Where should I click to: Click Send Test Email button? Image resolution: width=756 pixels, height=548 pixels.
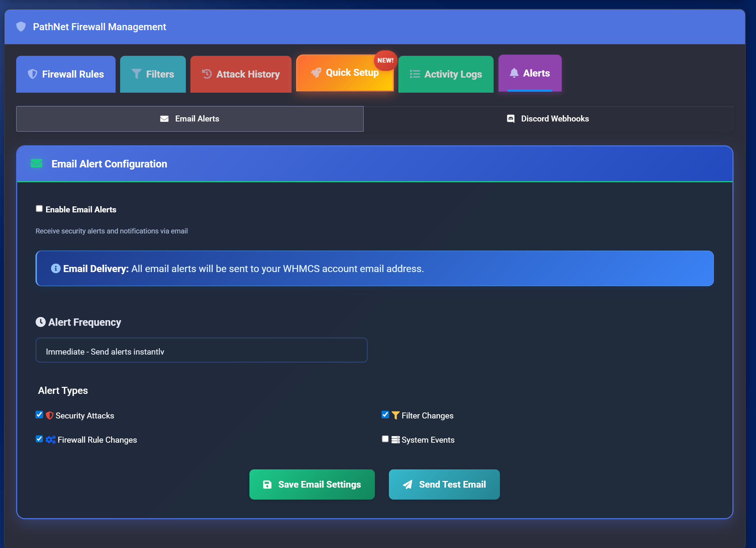[444, 484]
